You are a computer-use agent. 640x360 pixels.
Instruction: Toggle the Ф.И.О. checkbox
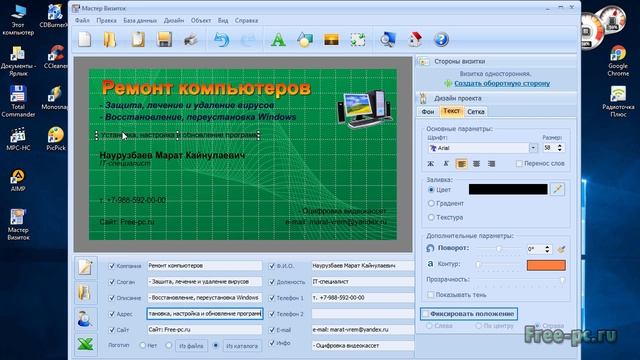coord(272,266)
